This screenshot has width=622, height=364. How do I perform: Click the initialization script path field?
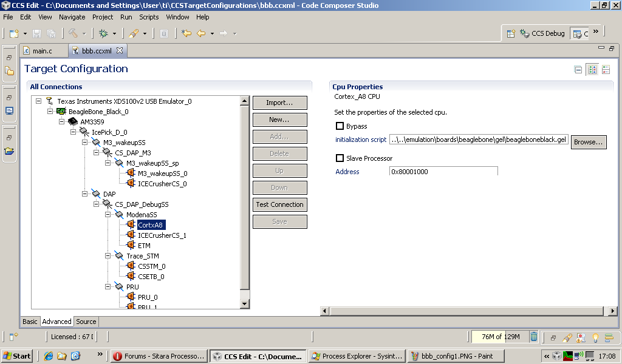pyautogui.click(x=479, y=140)
